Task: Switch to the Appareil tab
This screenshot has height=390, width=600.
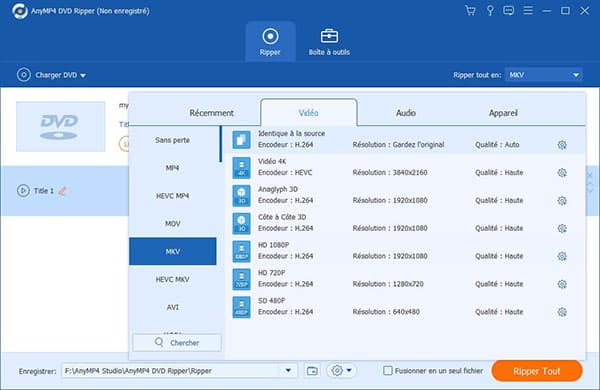Action: [503, 113]
